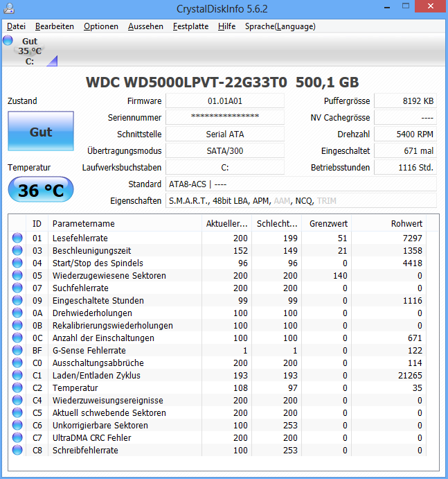This screenshot has height=479, width=448.
Task: Click status icon for Suchfehlerrate row
Action: click(x=17, y=288)
